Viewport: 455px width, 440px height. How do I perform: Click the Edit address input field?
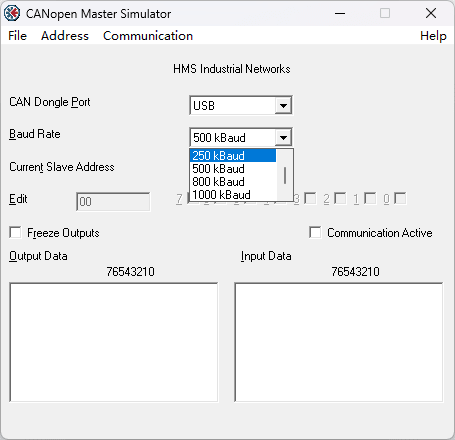tap(113, 202)
